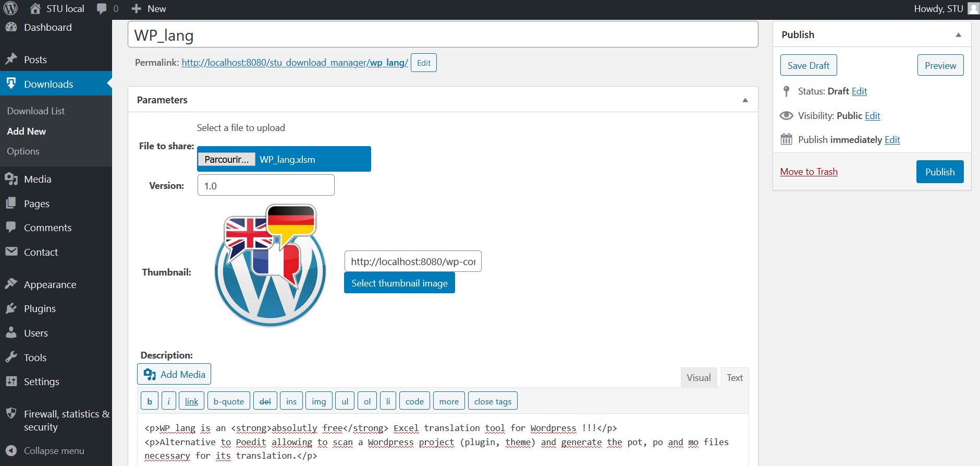Click the Contact envelope icon
Image resolution: width=980 pixels, height=466 pixels.
11,252
